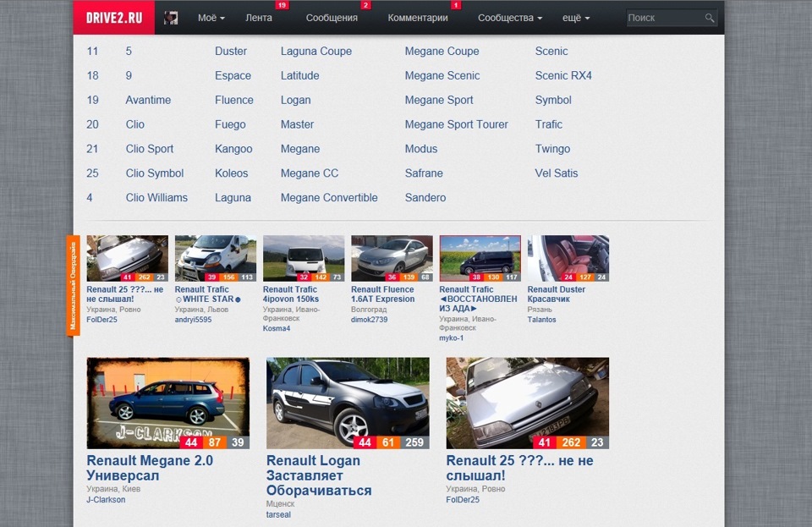This screenshot has height=527, width=812.
Task: Open the Renault Duster red interior thumbnail
Action: [568, 258]
